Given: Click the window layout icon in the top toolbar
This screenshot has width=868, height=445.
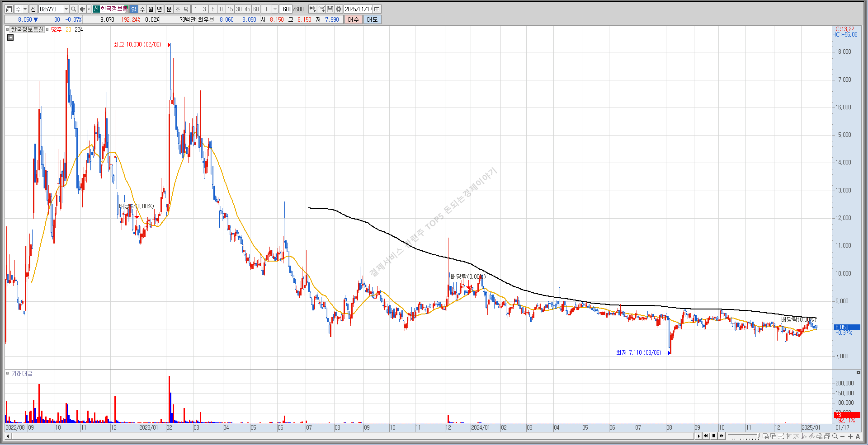Looking at the screenshot, I should (9, 9).
